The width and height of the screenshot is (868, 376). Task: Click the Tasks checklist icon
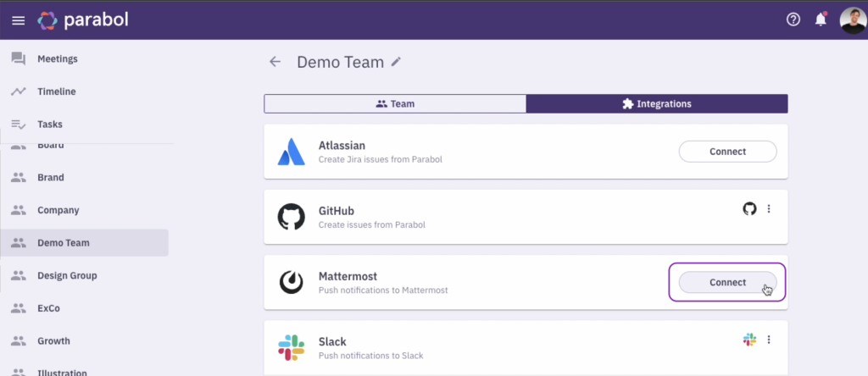[x=19, y=124]
